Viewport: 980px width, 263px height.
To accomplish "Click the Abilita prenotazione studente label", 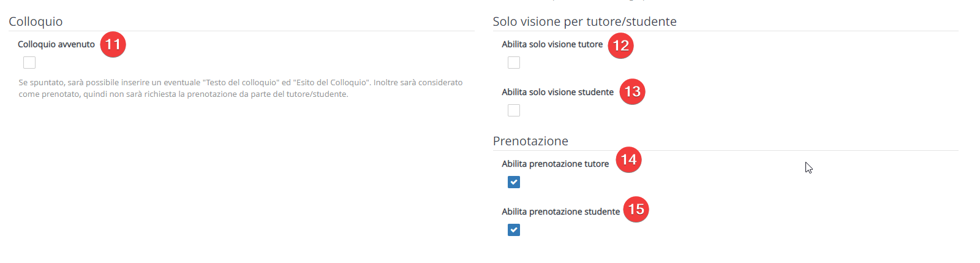I will click(x=560, y=212).
